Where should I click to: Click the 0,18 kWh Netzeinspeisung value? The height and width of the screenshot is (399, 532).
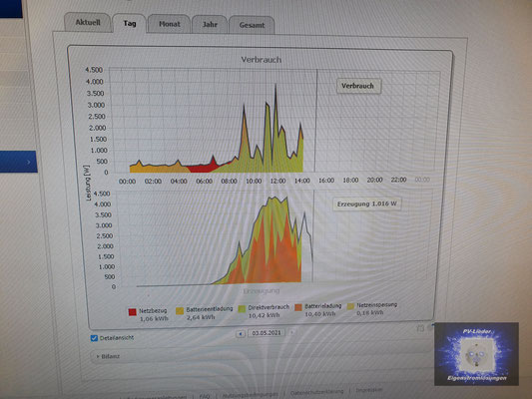(370, 312)
